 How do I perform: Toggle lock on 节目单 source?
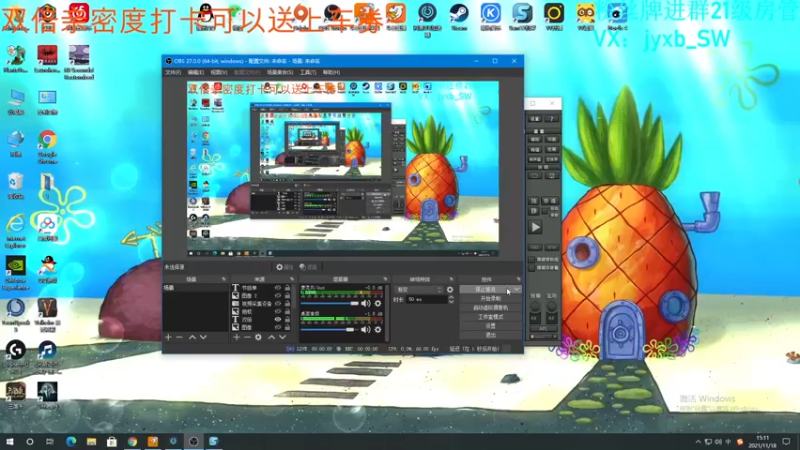287,288
